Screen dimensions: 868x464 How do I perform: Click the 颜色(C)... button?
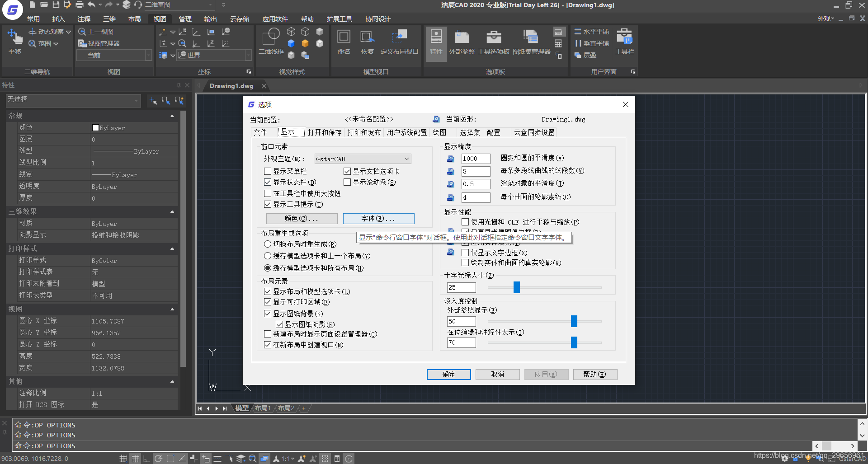(x=302, y=219)
